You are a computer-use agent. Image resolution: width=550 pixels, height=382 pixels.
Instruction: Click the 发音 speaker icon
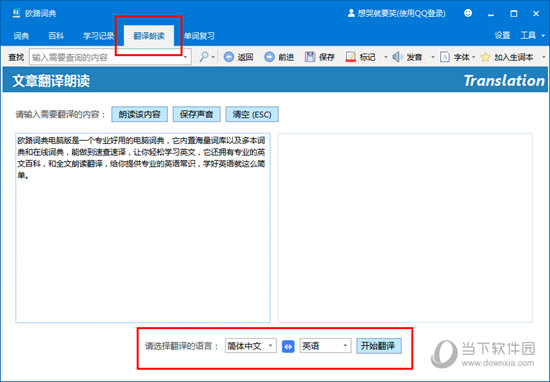tap(397, 57)
